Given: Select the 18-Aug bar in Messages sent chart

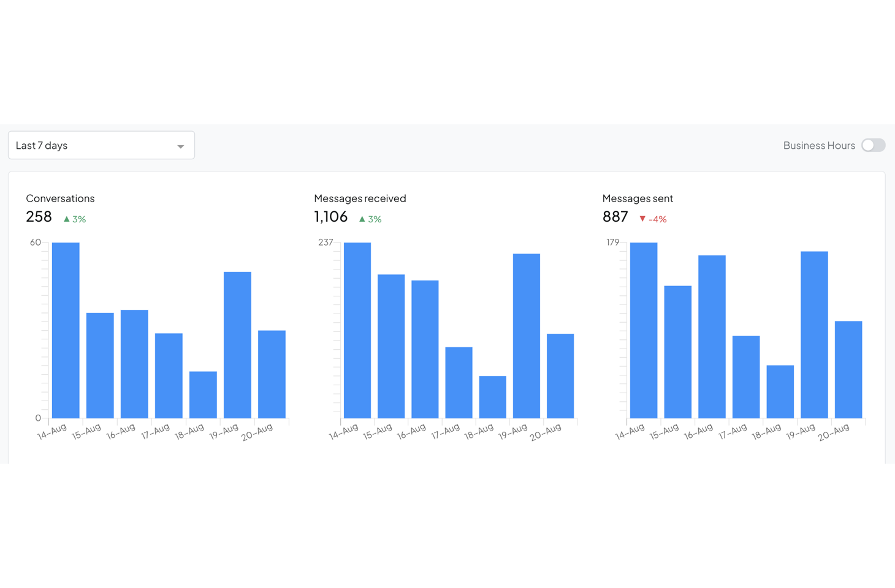Looking at the screenshot, I should (780, 392).
